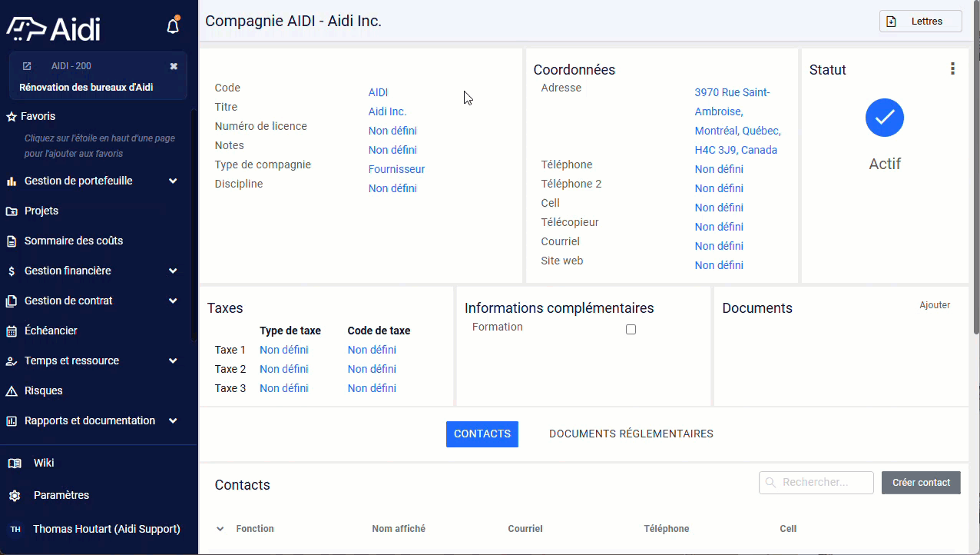Switch to the CONTACTS tab
980x555 pixels.
482,434
